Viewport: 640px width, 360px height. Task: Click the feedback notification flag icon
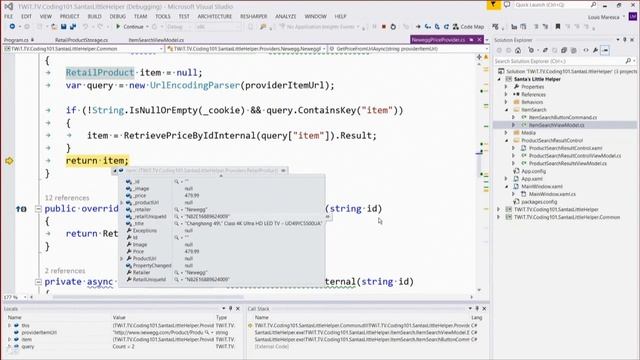pos(493,4)
